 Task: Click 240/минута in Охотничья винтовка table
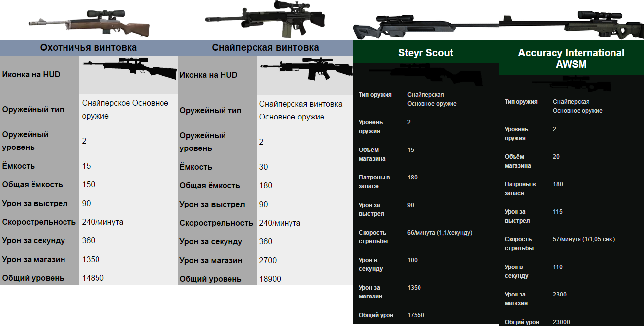[x=102, y=222]
